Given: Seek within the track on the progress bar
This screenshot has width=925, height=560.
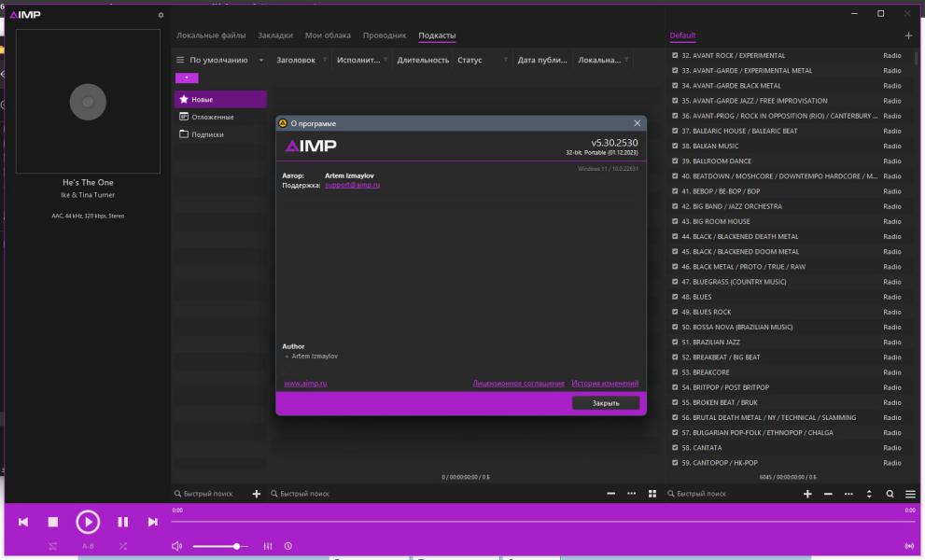Looking at the screenshot, I should pyautogui.click(x=543, y=522).
